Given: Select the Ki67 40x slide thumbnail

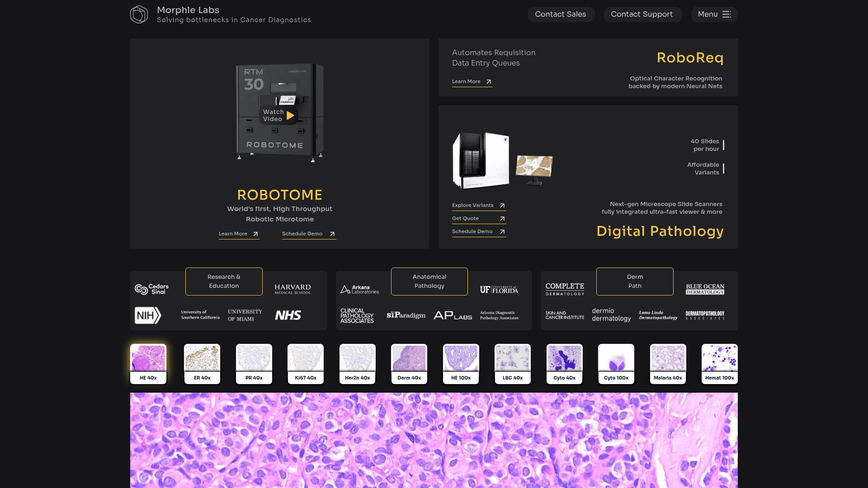Looking at the screenshot, I should (306, 364).
